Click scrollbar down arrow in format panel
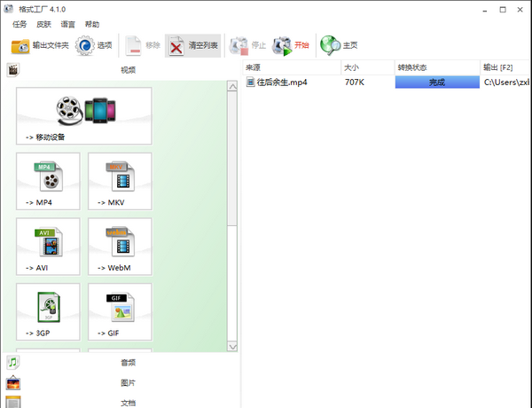The width and height of the screenshot is (532, 408). [x=233, y=345]
